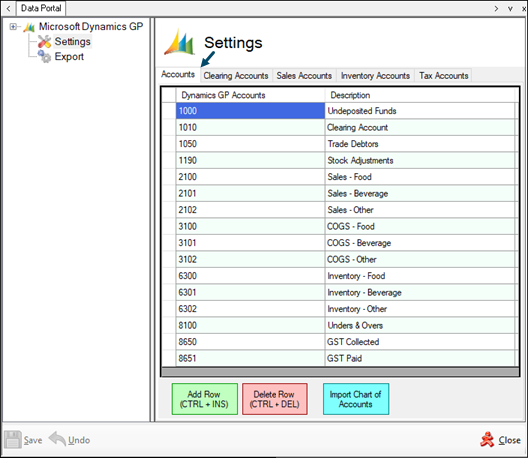Click the GST Collected description cell

[420, 342]
